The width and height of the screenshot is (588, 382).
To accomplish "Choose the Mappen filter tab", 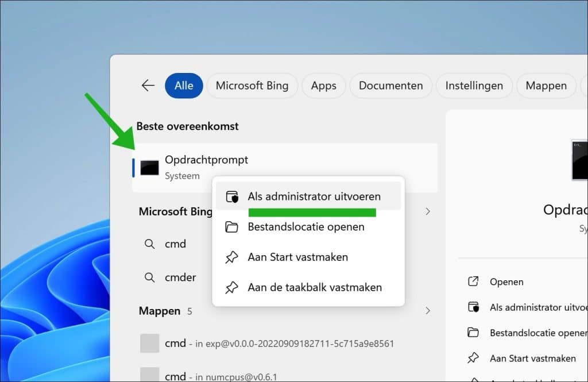I will click(546, 86).
